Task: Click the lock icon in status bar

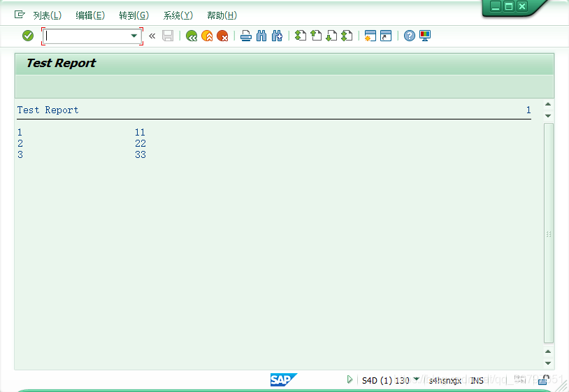Action: click(x=544, y=379)
